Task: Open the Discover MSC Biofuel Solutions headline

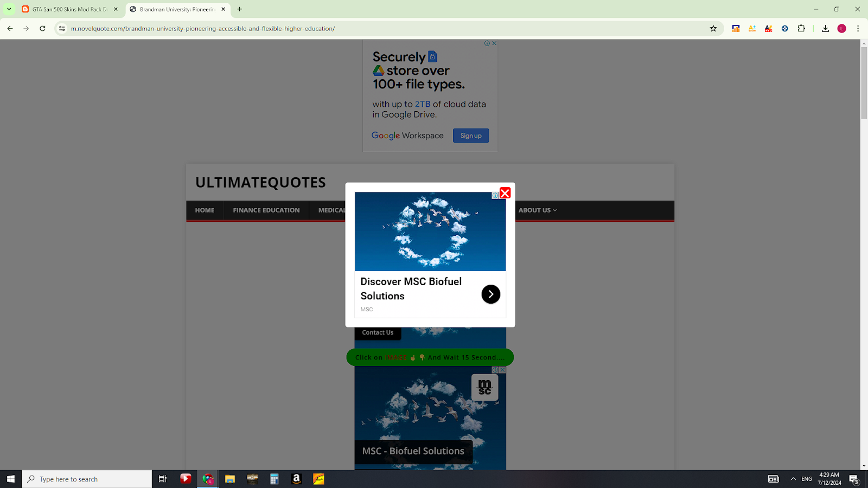Action: click(x=411, y=288)
